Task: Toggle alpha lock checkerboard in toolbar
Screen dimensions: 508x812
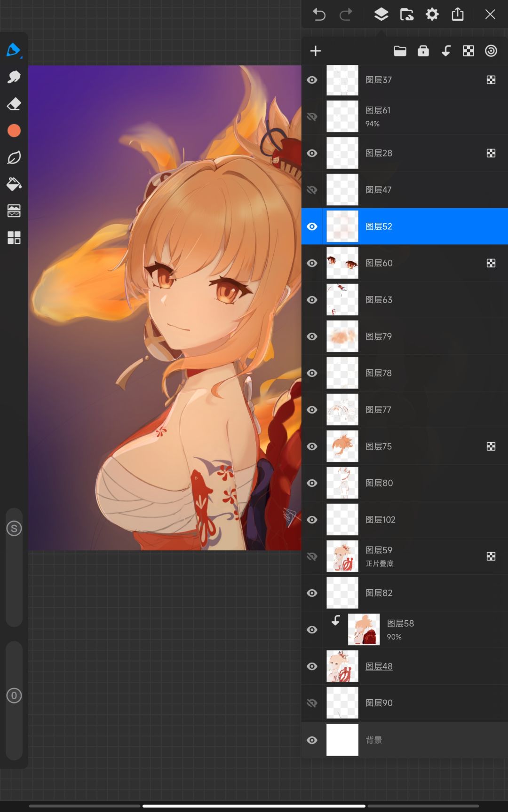Action: [x=468, y=51]
